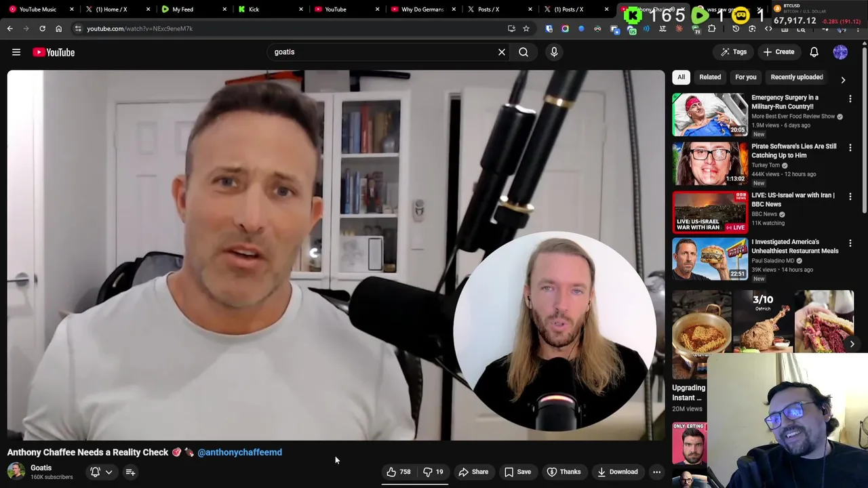
Task: Open options for BBC News live video
Action: click(850, 197)
